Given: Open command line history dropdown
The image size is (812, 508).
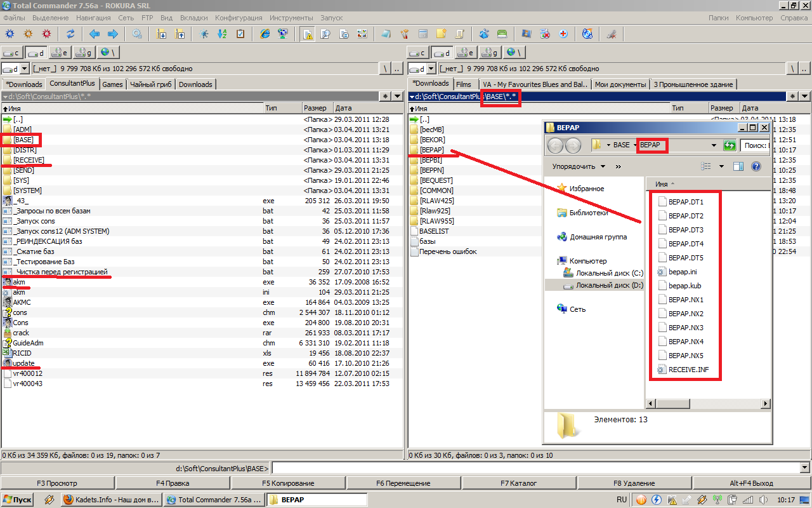Looking at the screenshot, I should pos(806,468).
